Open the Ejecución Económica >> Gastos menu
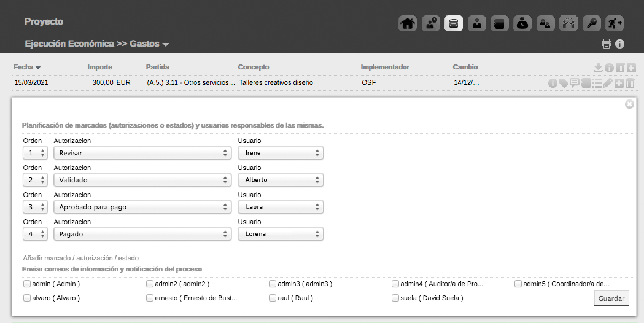The height and width of the screenshot is (323, 644). (x=97, y=44)
